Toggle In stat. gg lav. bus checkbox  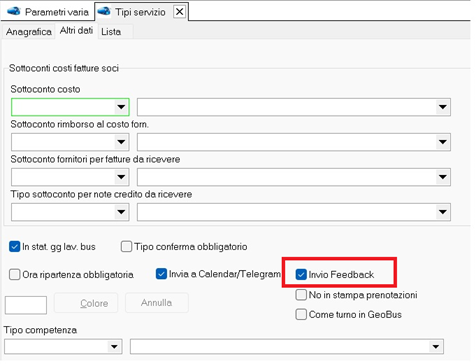(x=14, y=247)
